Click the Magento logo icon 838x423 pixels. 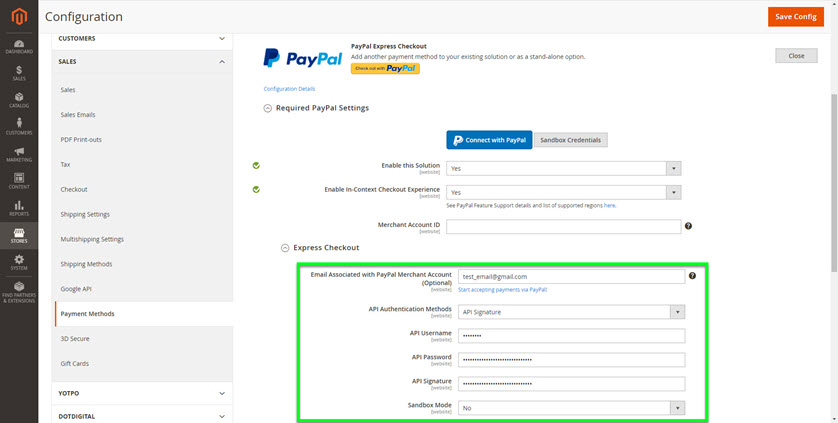[19, 17]
